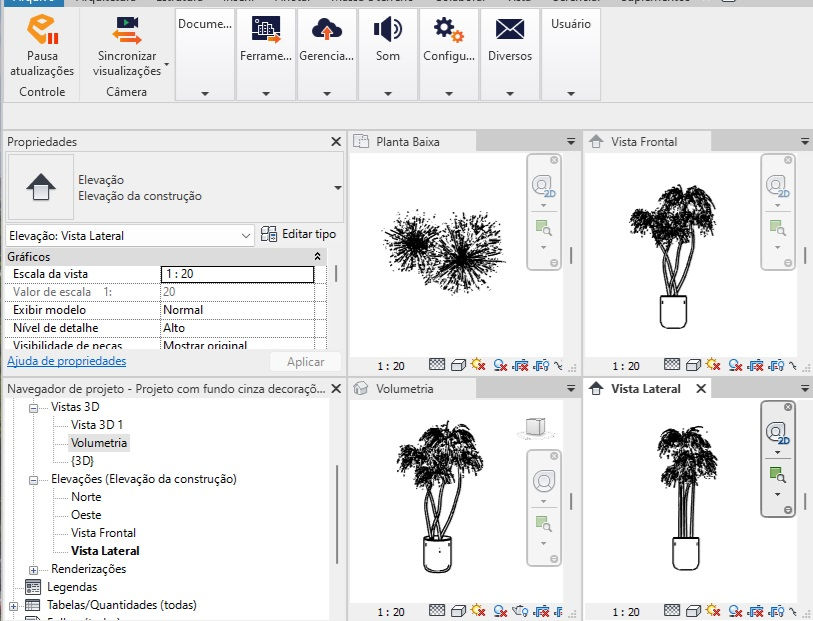This screenshot has width=813, height=621.
Task: Toggle crop view in Planta Baixa bar
Action: [520, 365]
